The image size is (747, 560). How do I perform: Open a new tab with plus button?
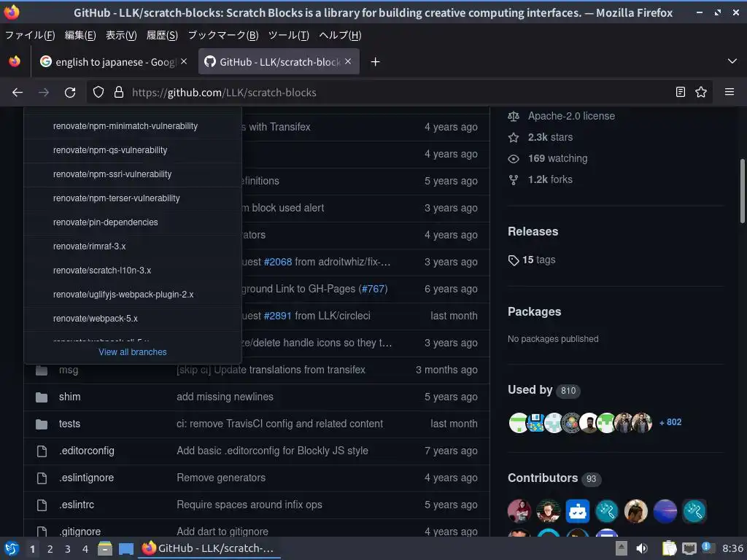click(x=375, y=62)
